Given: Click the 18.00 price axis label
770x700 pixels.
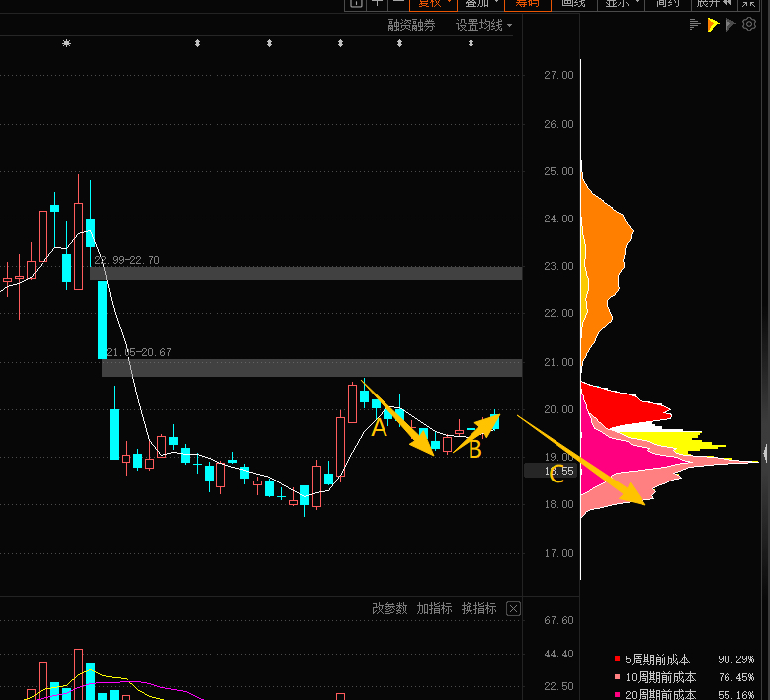Looking at the screenshot, I should (558, 504).
